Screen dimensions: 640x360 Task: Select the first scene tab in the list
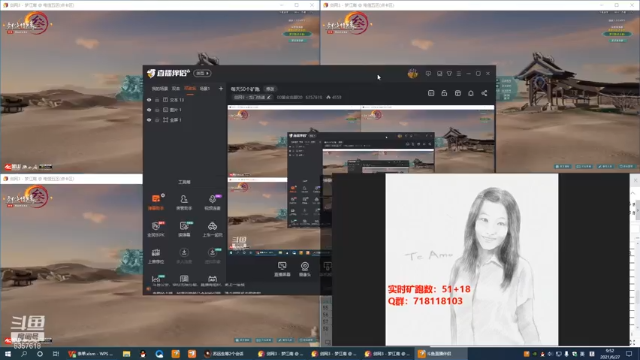(160, 89)
